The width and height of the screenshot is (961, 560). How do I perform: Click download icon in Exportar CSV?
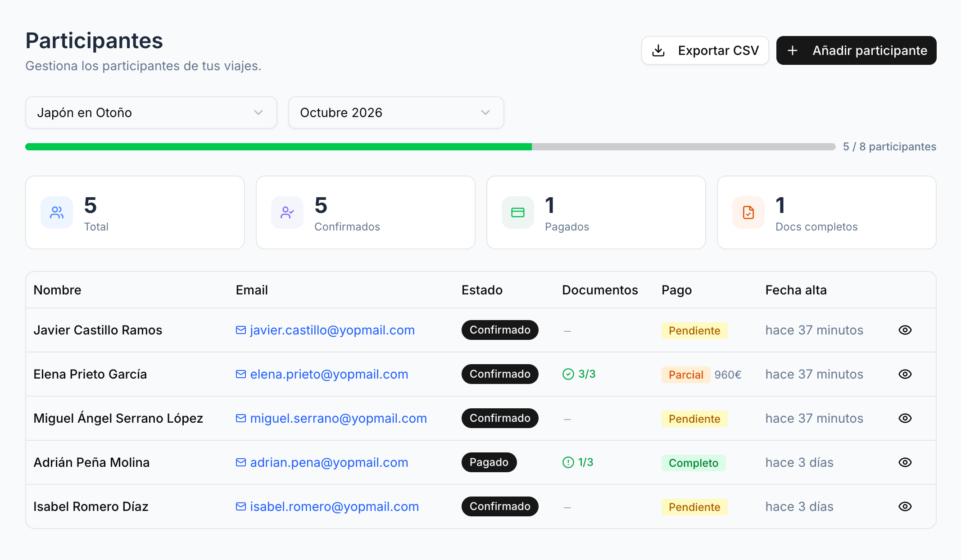pyautogui.click(x=658, y=50)
